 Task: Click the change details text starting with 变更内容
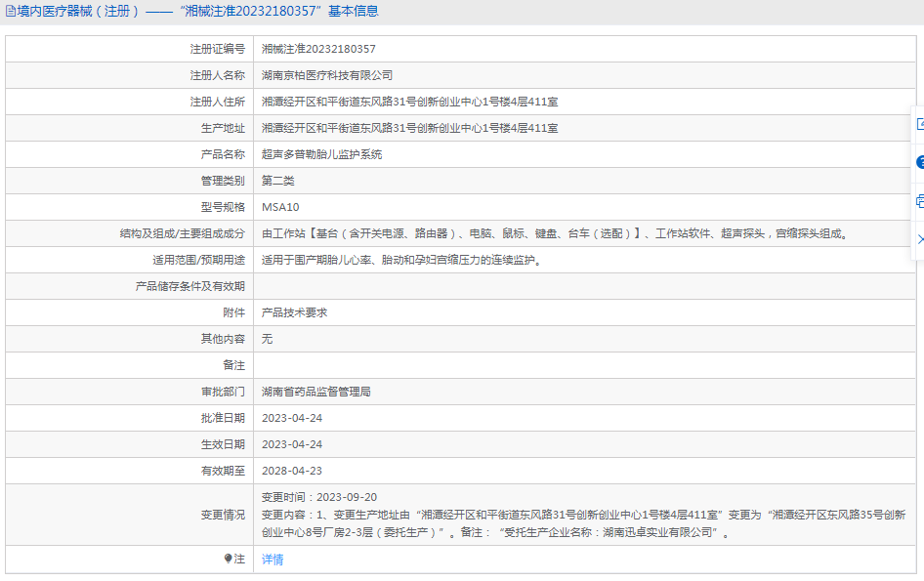(583, 523)
